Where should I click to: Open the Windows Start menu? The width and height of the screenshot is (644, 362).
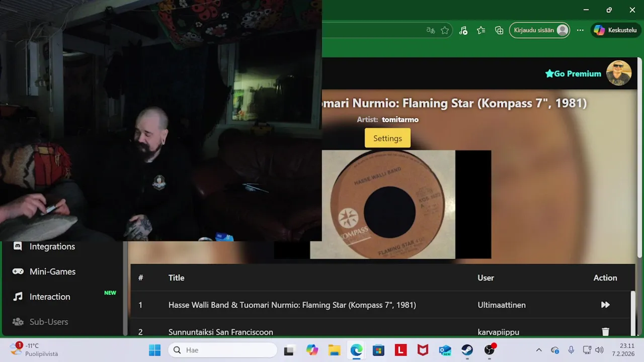click(154, 350)
